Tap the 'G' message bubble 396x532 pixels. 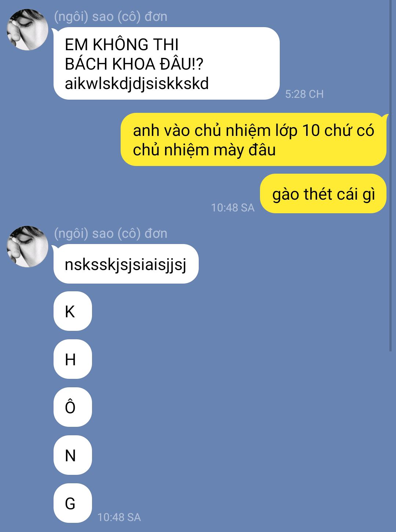coord(73,503)
